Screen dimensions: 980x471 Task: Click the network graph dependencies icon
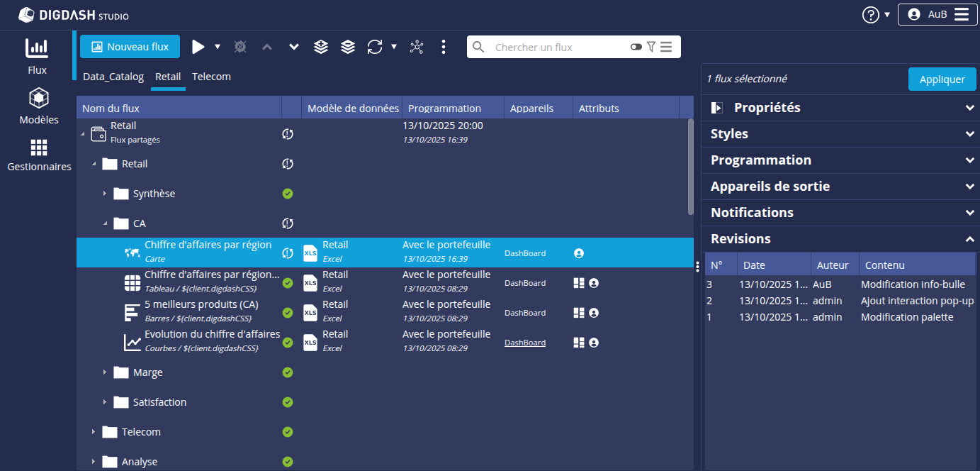pos(417,47)
